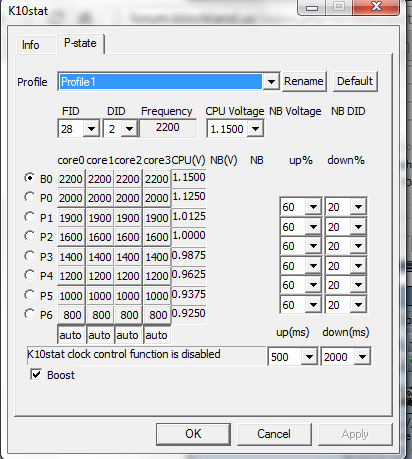Open the up(ms) dropdown showing 500
The height and width of the screenshot is (459, 412).
pos(309,357)
